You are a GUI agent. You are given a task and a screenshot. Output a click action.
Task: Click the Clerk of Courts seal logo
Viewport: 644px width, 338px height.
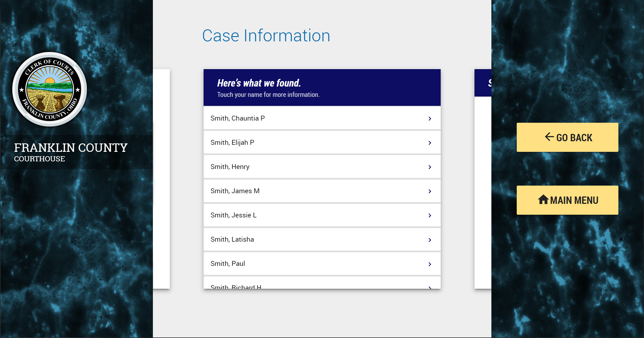click(50, 89)
